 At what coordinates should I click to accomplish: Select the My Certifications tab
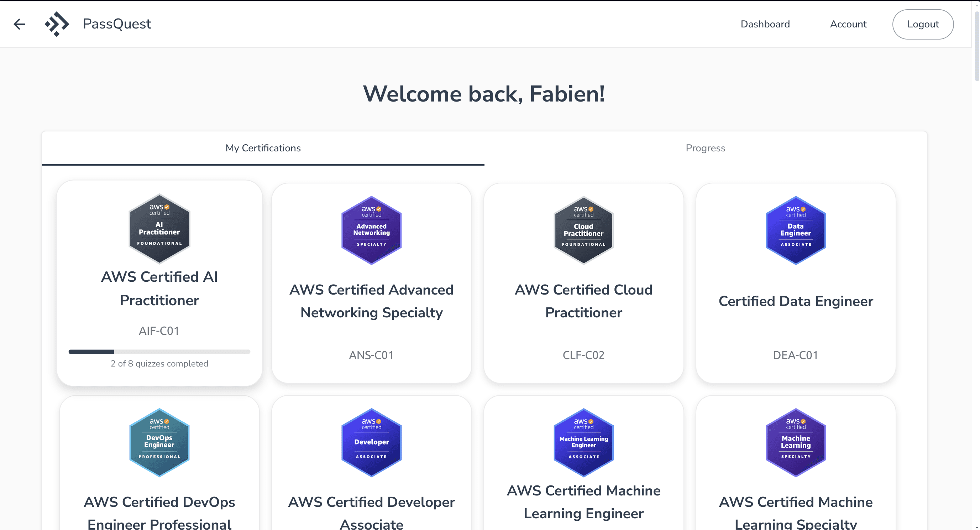coord(263,148)
